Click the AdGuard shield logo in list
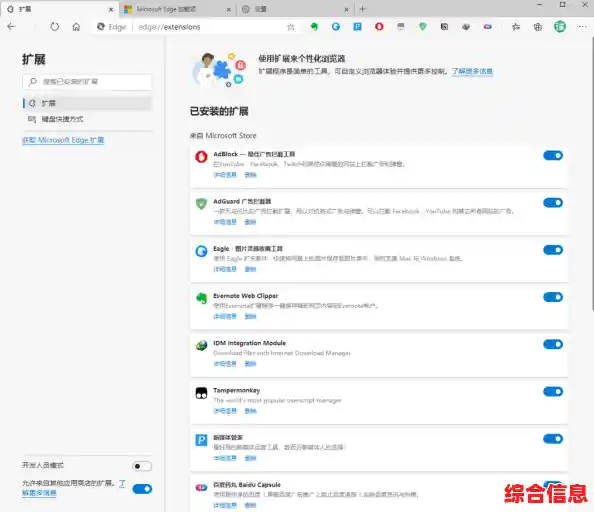The width and height of the screenshot is (594, 512). [201, 204]
